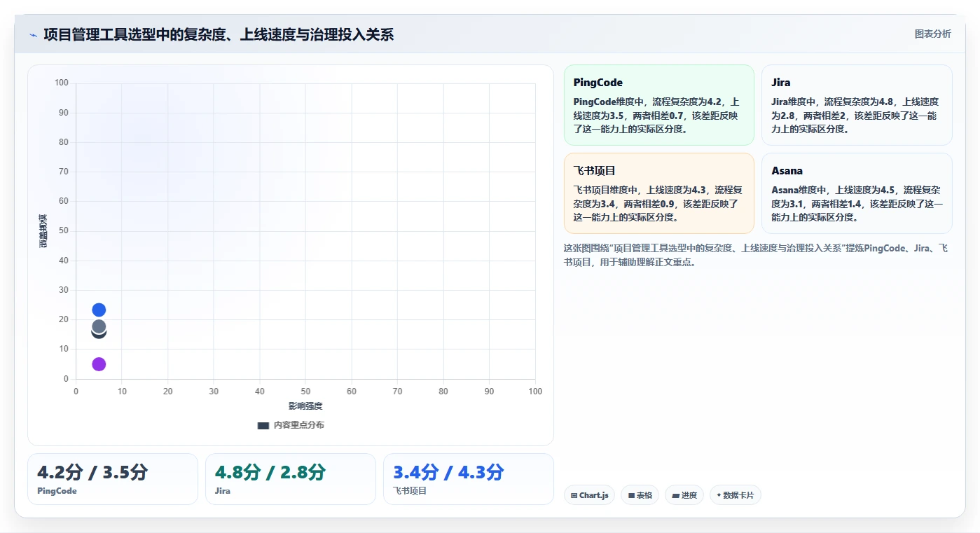Open the Jira insight card
Screen dimensions: 980x533
click(x=857, y=105)
